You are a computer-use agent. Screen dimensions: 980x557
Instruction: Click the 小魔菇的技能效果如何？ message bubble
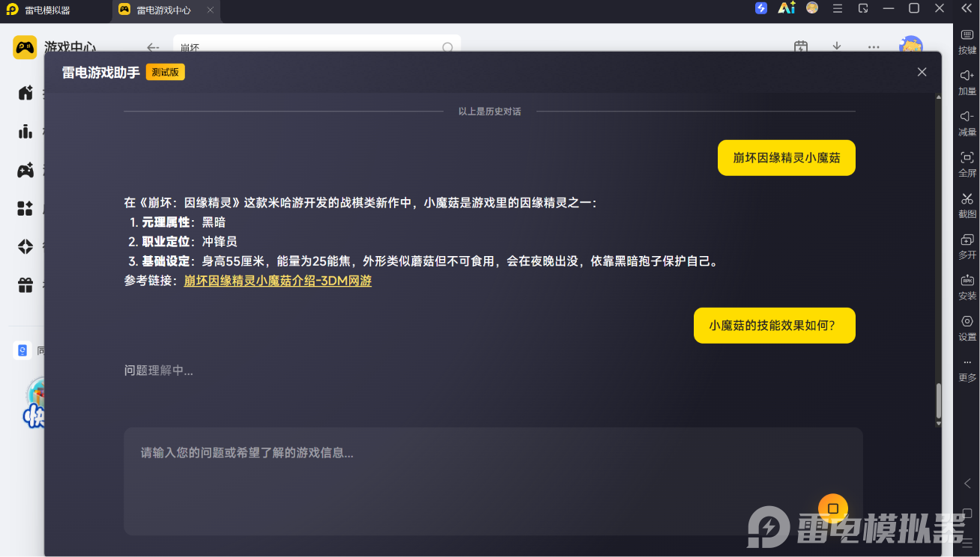coord(775,326)
